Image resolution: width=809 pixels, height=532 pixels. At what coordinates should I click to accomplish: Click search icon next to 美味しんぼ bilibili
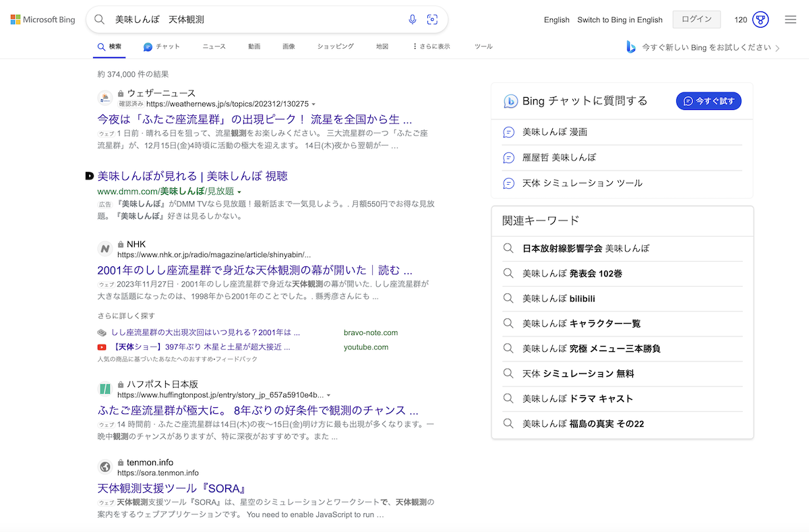pos(509,298)
